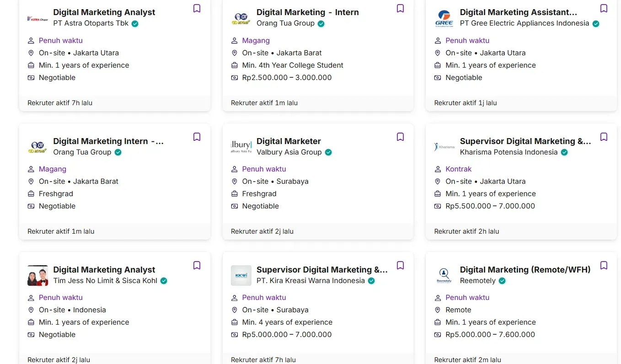Image resolution: width=621 pixels, height=364 pixels.
Task: Save the Supervisor Digital Marketing job in Surabaya
Action: click(400, 265)
